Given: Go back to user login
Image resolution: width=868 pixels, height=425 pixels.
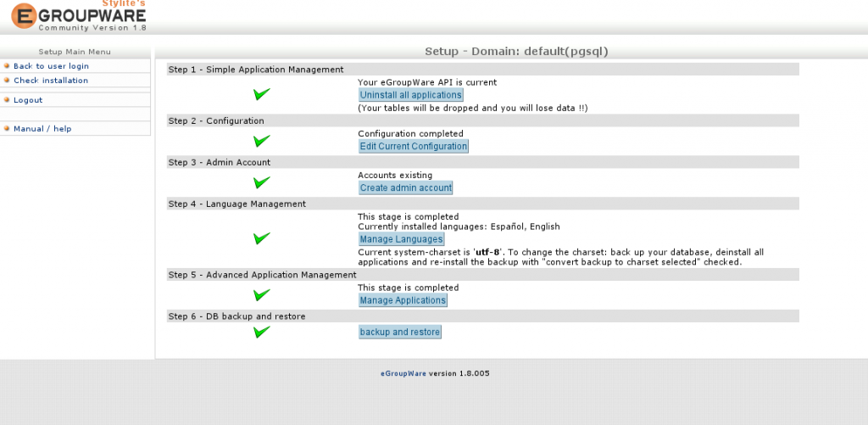Looking at the screenshot, I should pyautogui.click(x=51, y=66).
